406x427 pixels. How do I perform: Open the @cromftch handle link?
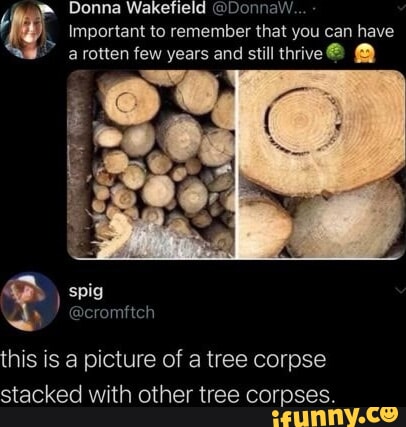(112, 313)
